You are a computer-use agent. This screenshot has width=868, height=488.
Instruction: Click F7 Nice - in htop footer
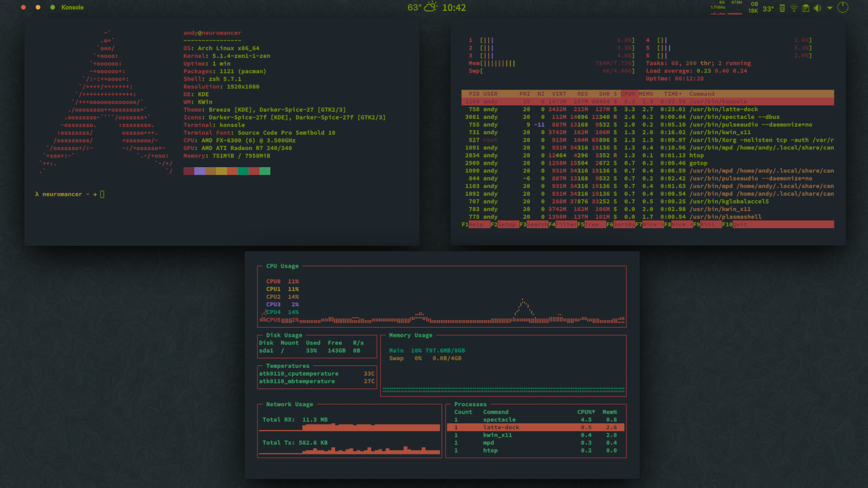[x=649, y=224]
